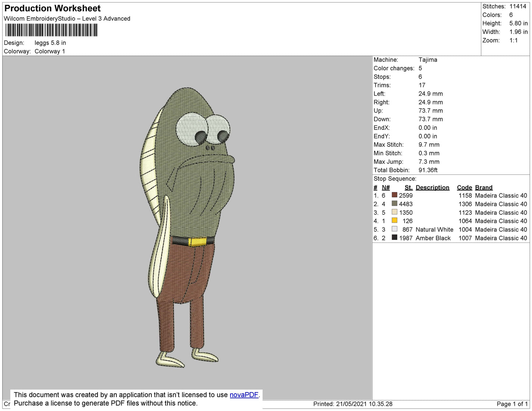Click the Left value 24.9 mm
Screen dimensions: 532x411
pos(431,93)
